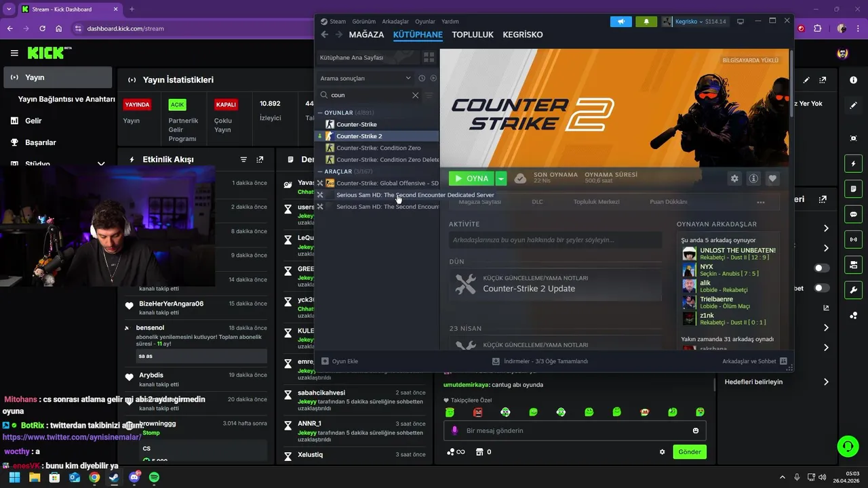Click the Kick info icon in right sidebar
The image size is (868, 488).
coord(853,80)
